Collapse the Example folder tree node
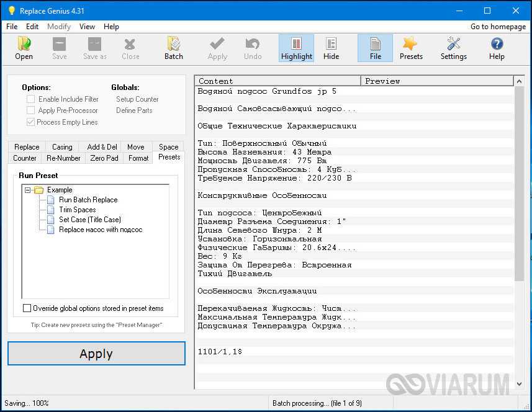The width and height of the screenshot is (532, 412). point(28,190)
